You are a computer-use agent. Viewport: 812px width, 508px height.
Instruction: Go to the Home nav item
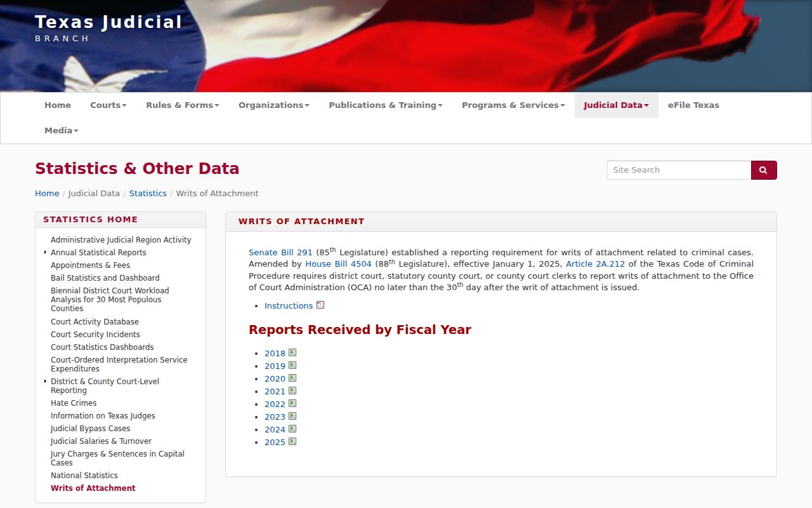point(58,105)
